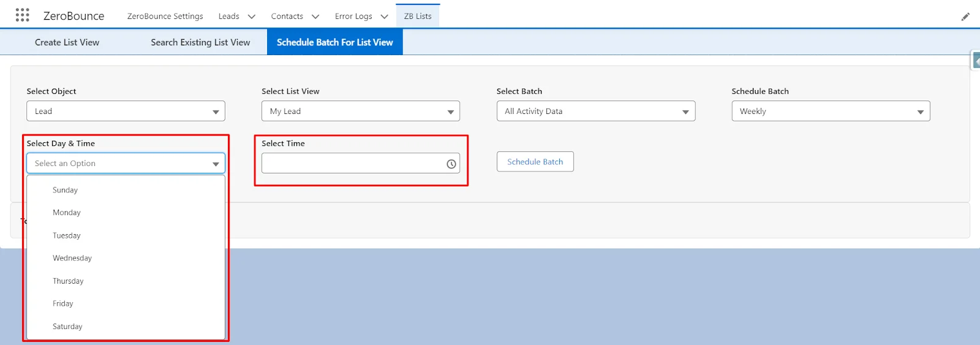980x345 pixels.
Task: Switch to Create List View tab
Action: 67,42
